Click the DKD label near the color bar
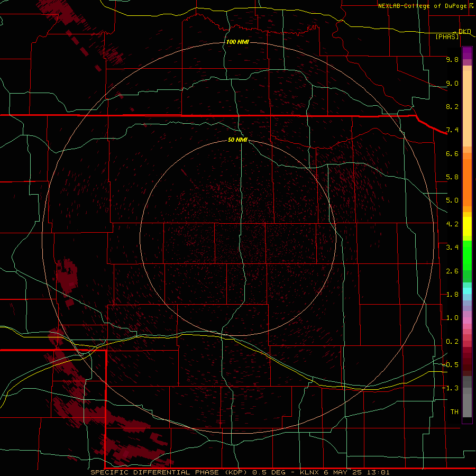This screenshot has width=476, height=476. (x=465, y=31)
